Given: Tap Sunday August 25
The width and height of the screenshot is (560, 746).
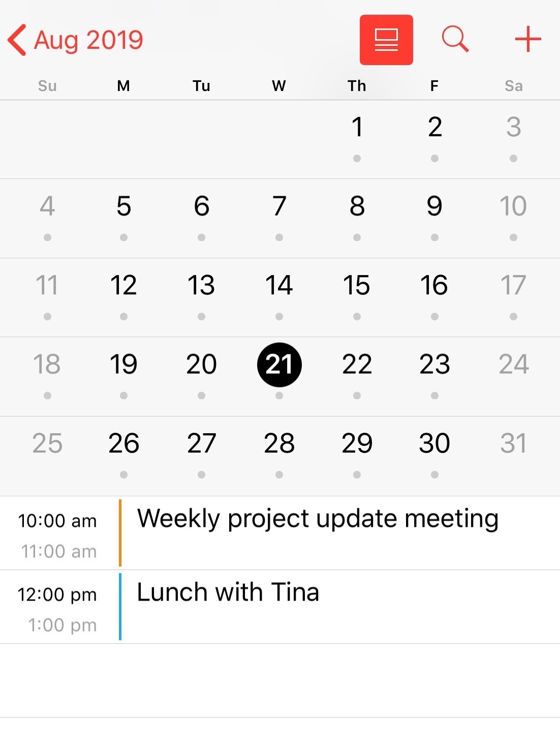Looking at the screenshot, I should click(47, 443).
